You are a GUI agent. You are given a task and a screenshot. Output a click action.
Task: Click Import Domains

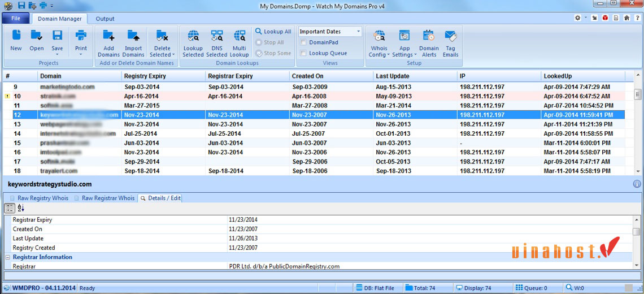click(x=133, y=43)
